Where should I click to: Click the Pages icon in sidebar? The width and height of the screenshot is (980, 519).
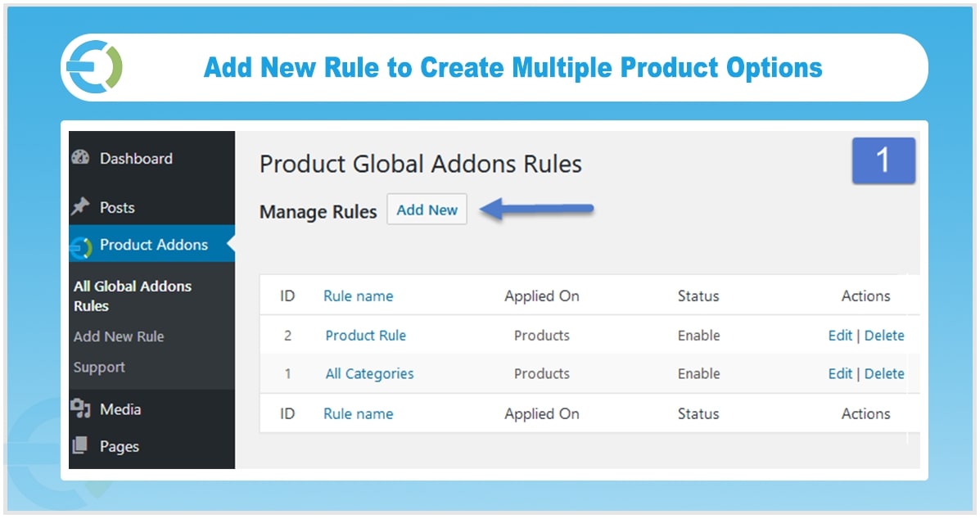click(x=80, y=445)
